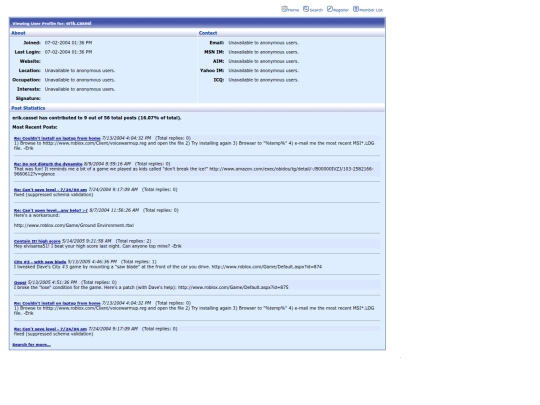Click 'erik.cassel has contributed to 9 out of 56' line
Viewport: 540px width, 405px height.
click(x=96, y=118)
